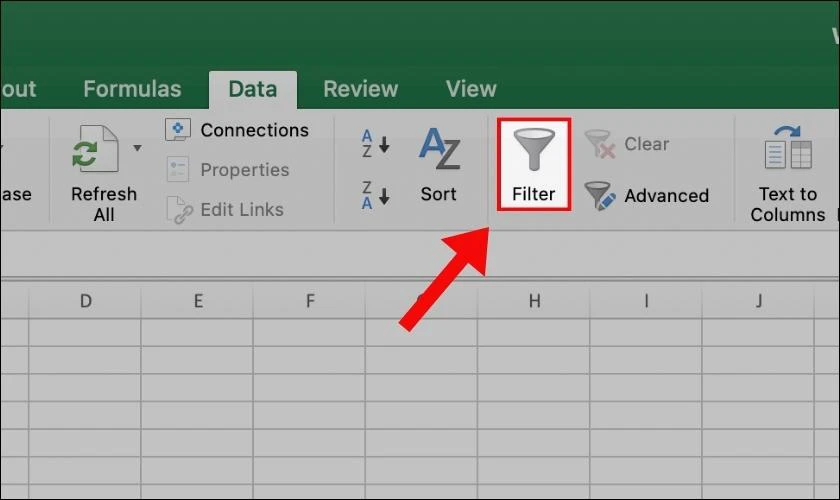The width and height of the screenshot is (840, 500).
Task: Switch to the Formulas tab
Action: point(132,89)
